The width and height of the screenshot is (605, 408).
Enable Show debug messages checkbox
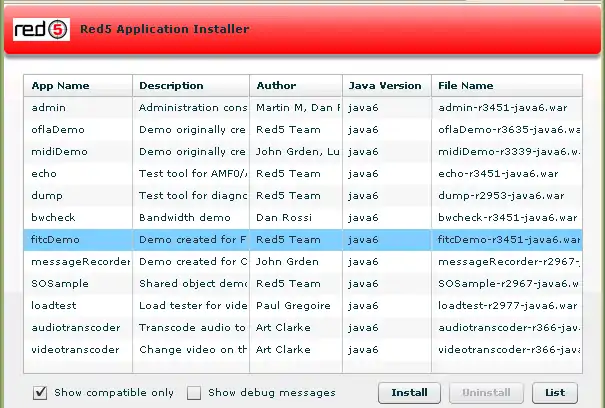195,392
